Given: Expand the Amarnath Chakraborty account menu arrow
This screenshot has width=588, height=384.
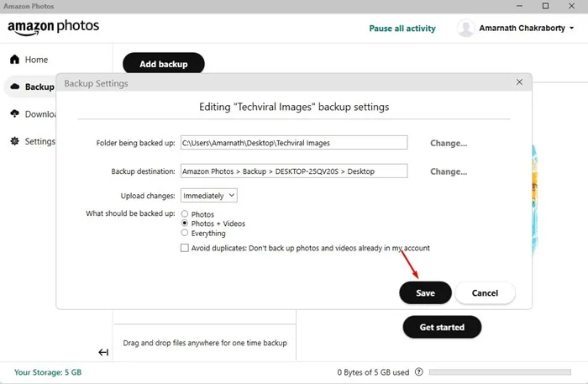Looking at the screenshot, I should 571,28.
